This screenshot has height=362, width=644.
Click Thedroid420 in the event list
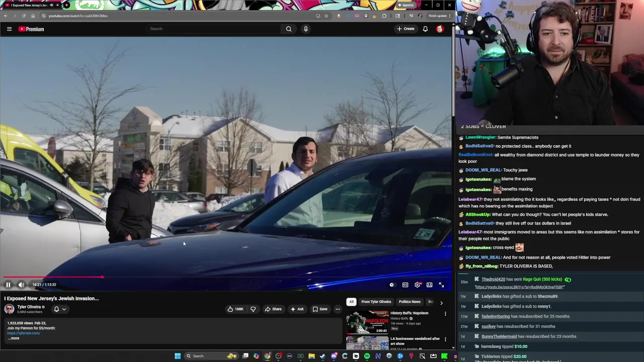493,279
